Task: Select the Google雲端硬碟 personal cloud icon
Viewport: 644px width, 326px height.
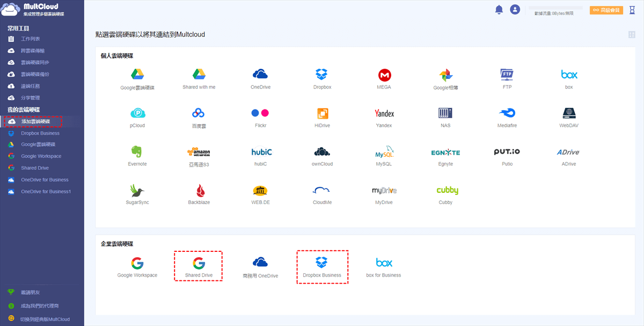Action: pyautogui.click(x=137, y=74)
